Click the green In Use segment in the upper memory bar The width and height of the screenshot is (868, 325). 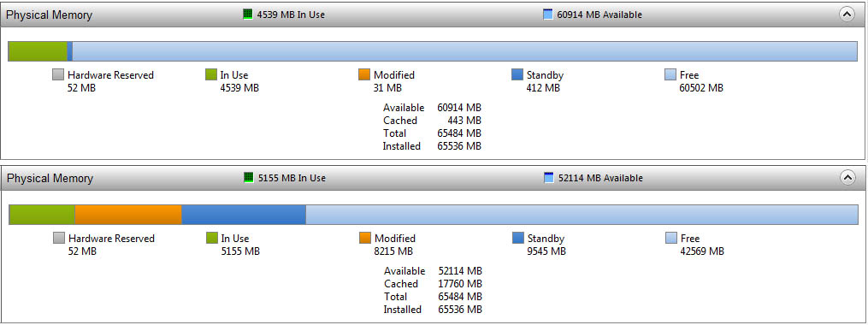pyautogui.click(x=38, y=51)
